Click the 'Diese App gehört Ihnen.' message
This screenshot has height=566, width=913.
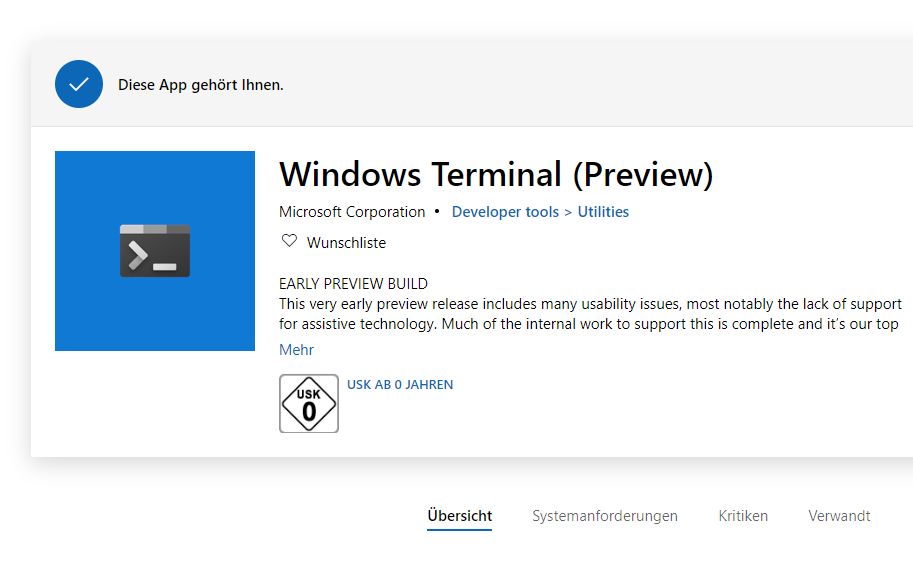coord(200,85)
